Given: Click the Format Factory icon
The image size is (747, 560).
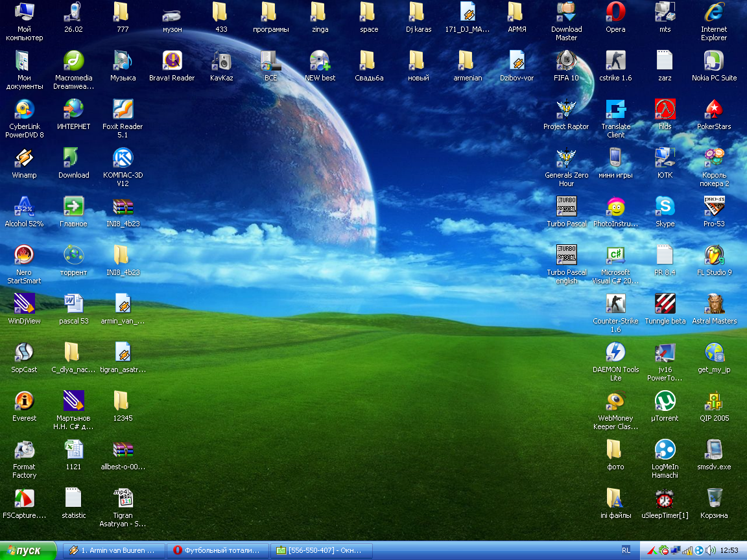Looking at the screenshot, I should [24, 450].
